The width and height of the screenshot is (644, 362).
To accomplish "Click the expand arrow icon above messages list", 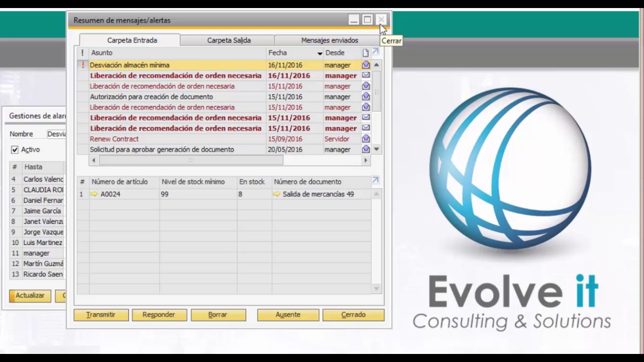I will pyautogui.click(x=375, y=52).
